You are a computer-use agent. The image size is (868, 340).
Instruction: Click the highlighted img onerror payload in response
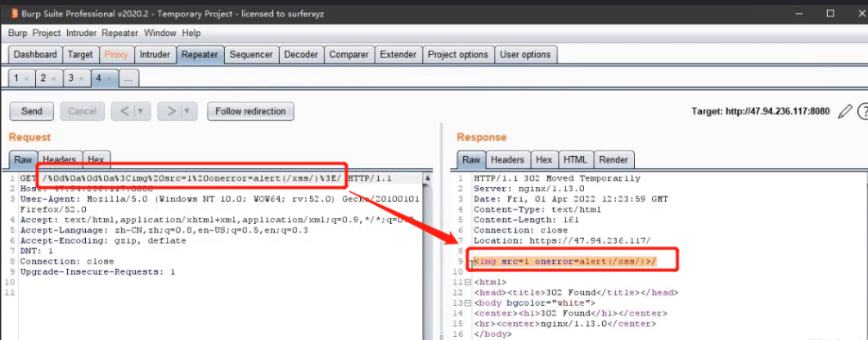[x=565, y=262]
